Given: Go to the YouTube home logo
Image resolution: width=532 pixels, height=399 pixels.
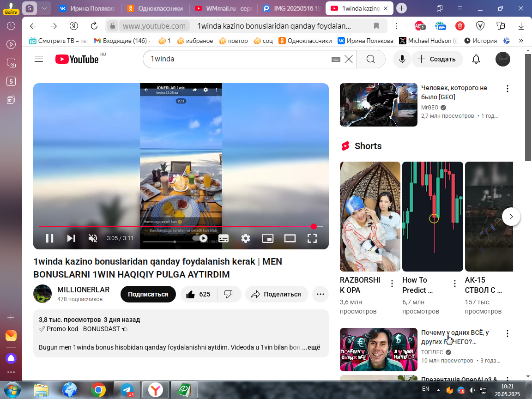Looking at the screenshot, I should coord(77,59).
